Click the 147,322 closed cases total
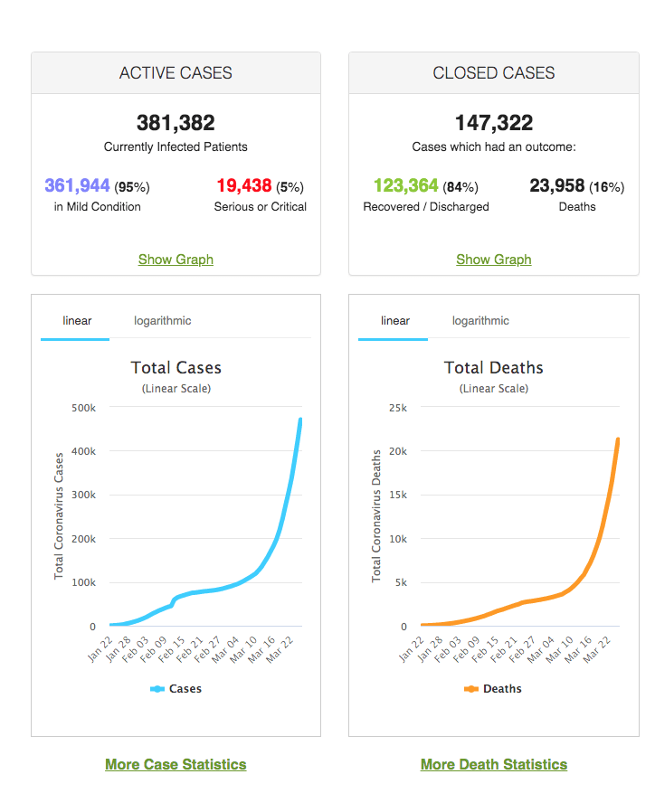This screenshot has width=655, height=812. pyautogui.click(x=494, y=123)
